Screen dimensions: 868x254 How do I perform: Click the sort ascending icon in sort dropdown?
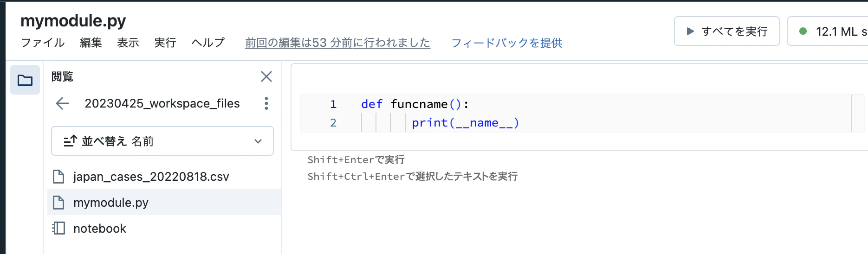click(70, 141)
